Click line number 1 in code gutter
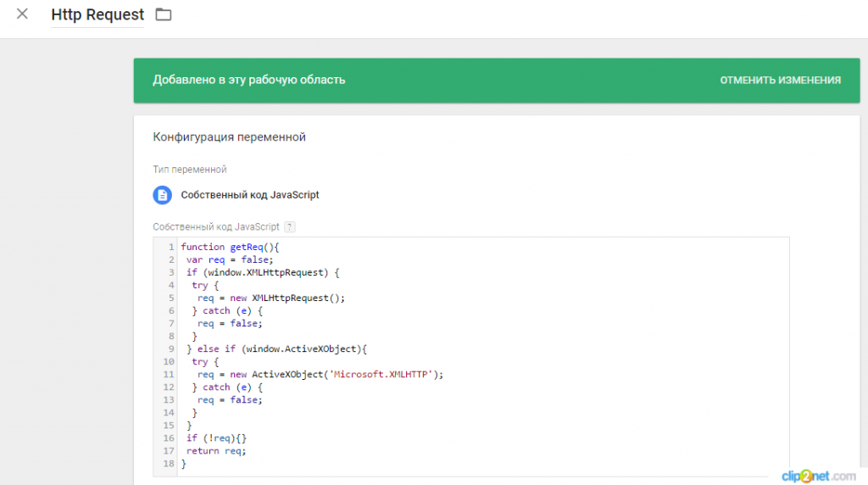Screen dimensions: 868x485 [x=171, y=247]
